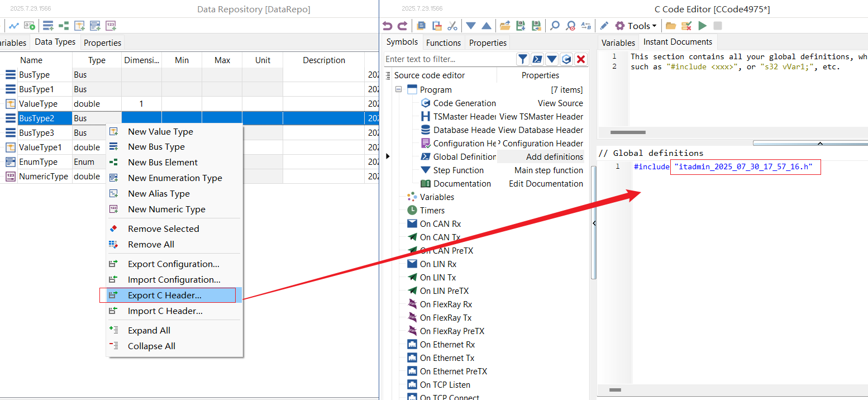Click the Replace A-to-B icon
868x400 pixels.
coord(586,26)
